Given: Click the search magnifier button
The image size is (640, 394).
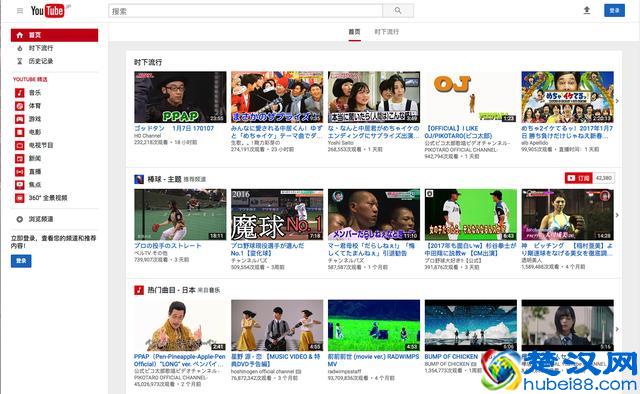Looking at the screenshot, I should tap(398, 11).
